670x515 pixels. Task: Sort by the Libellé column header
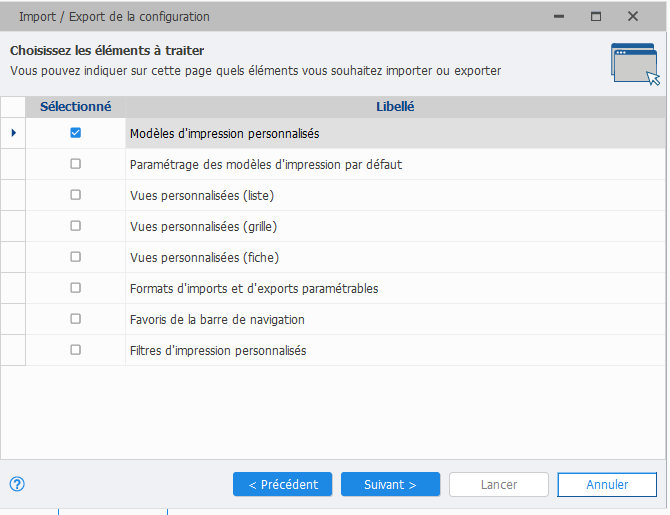[x=395, y=106]
